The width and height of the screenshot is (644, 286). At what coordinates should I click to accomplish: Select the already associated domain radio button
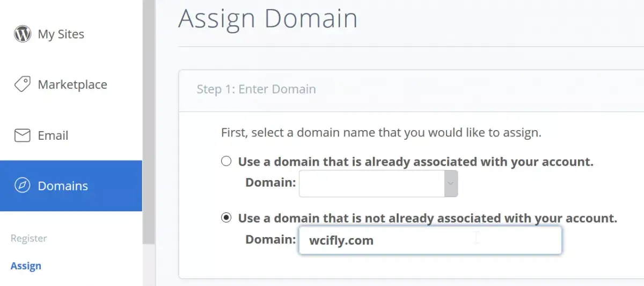pyautogui.click(x=226, y=161)
